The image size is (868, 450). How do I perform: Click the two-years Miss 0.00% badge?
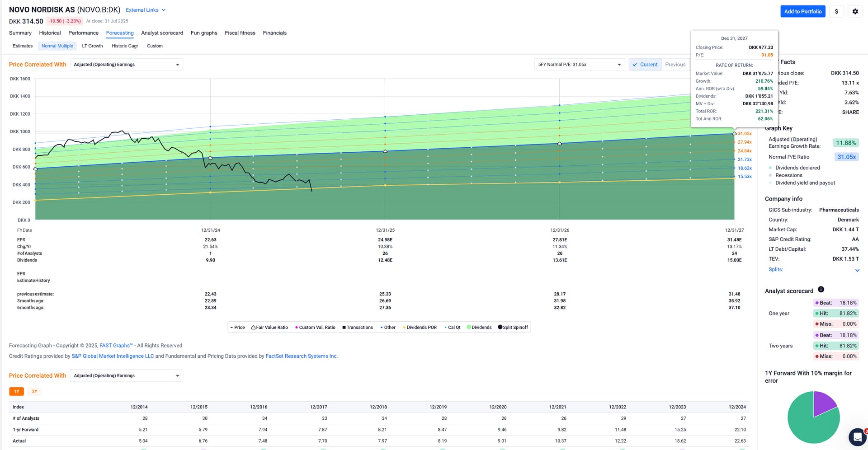point(835,356)
